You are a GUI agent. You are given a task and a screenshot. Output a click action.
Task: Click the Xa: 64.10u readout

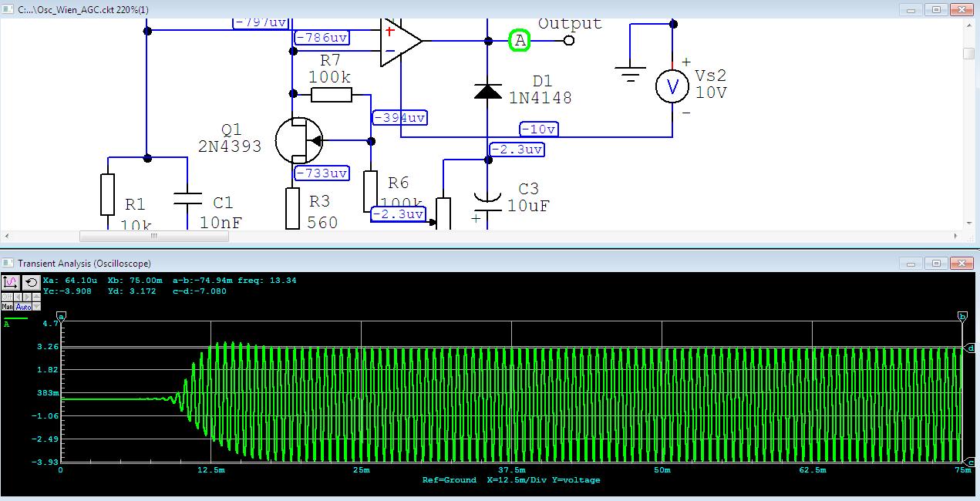point(70,281)
